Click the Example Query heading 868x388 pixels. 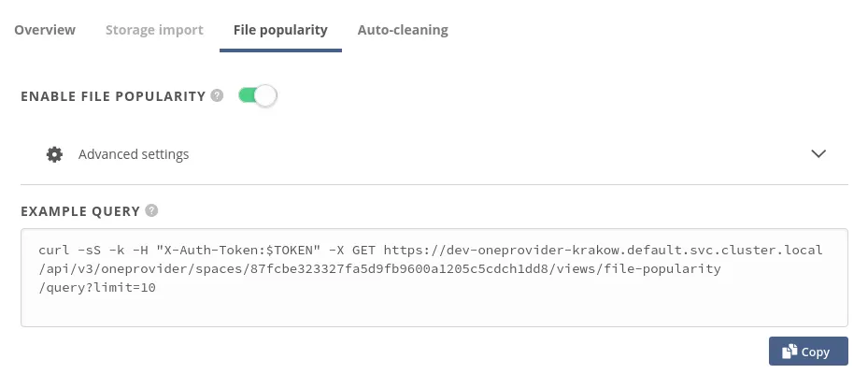tap(80, 211)
